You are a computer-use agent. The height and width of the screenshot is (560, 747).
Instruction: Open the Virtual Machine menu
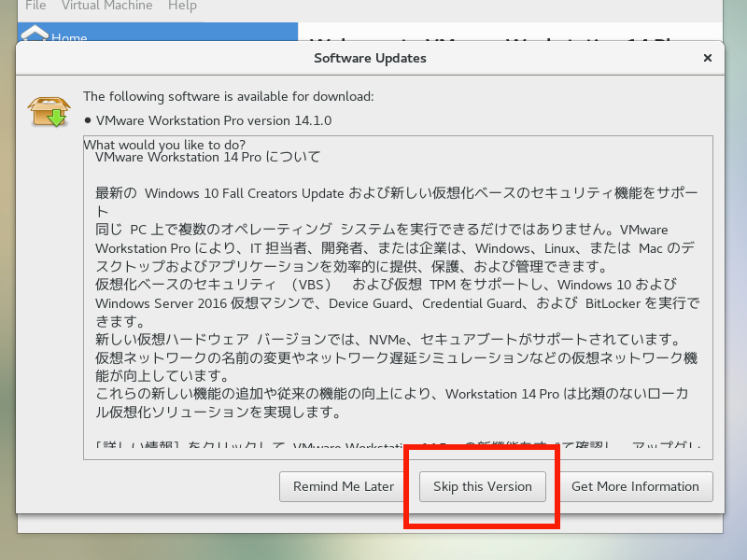106,6
